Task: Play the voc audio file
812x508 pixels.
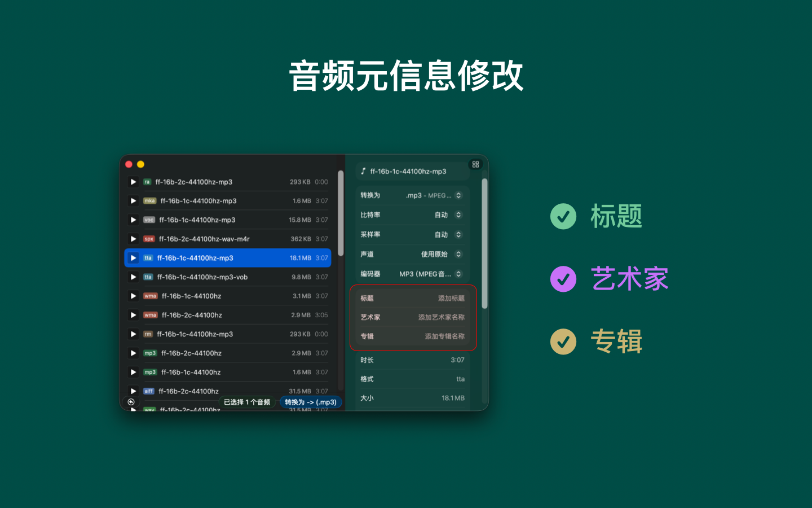Action: [133, 220]
